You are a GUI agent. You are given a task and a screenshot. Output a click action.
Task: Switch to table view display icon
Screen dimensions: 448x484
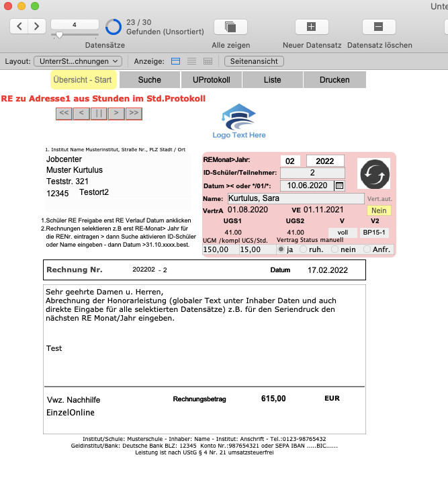click(208, 61)
